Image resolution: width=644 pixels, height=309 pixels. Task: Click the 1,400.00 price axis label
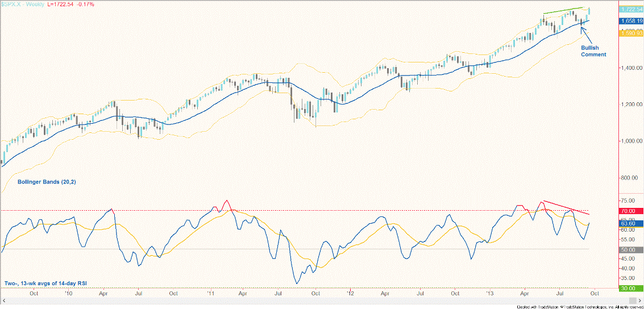(x=632, y=68)
